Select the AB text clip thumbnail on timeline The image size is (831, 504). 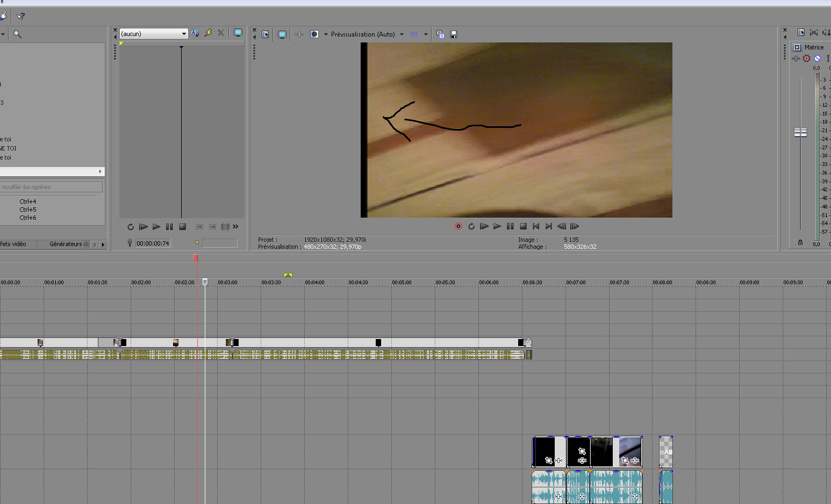click(x=666, y=452)
